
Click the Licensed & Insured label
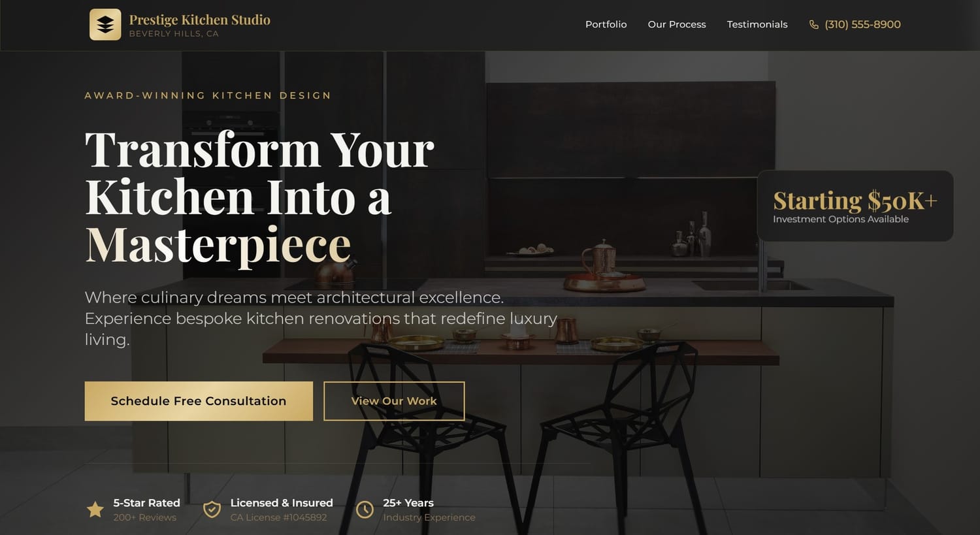click(x=282, y=503)
